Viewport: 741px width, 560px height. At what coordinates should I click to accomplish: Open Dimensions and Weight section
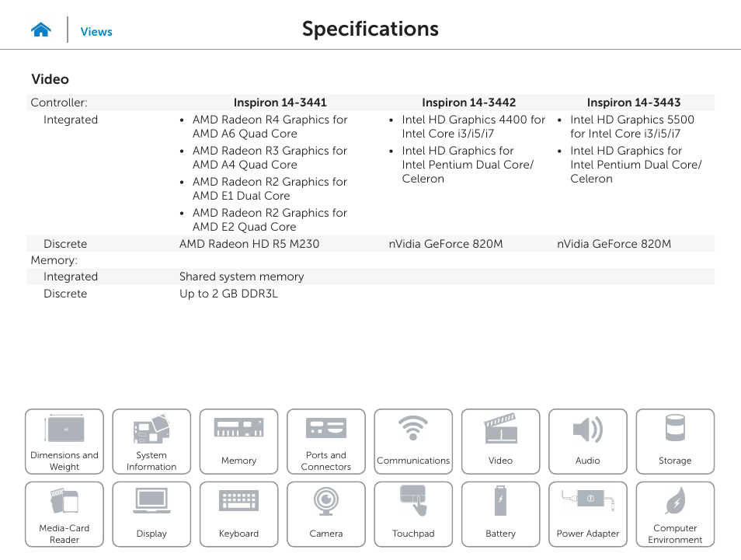[x=64, y=441]
